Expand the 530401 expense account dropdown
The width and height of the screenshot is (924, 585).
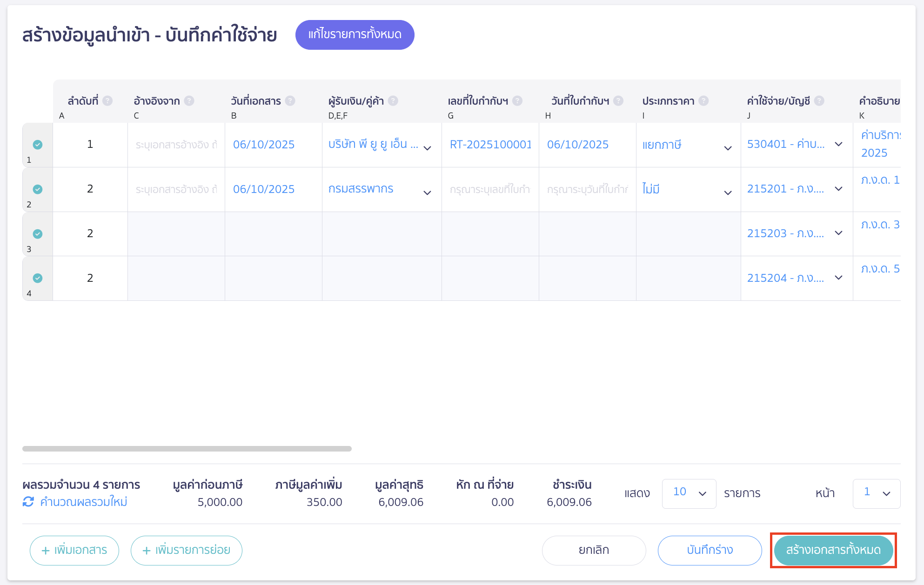tap(838, 145)
